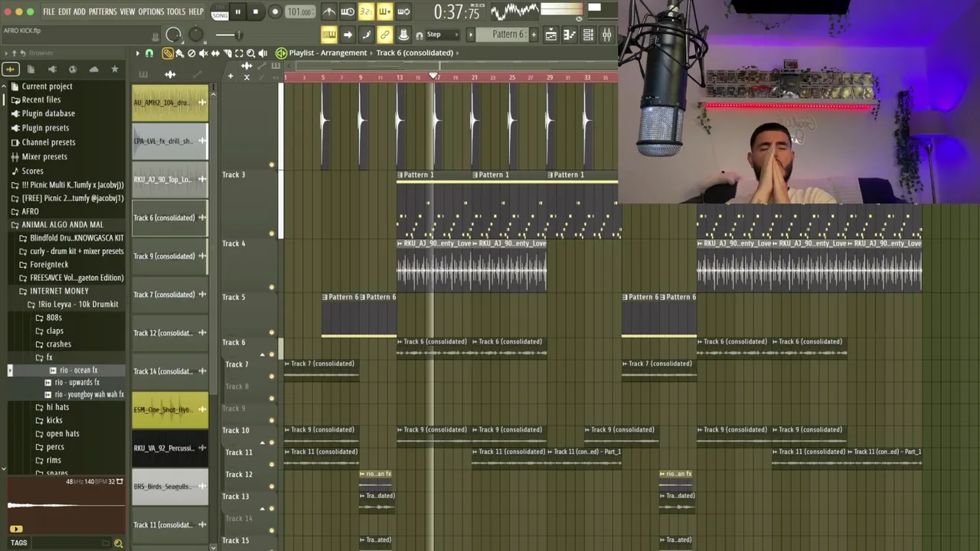Image resolution: width=980 pixels, height=551 pixels.
Task: Select the playlist Slice tool
Action: point(227,53)
